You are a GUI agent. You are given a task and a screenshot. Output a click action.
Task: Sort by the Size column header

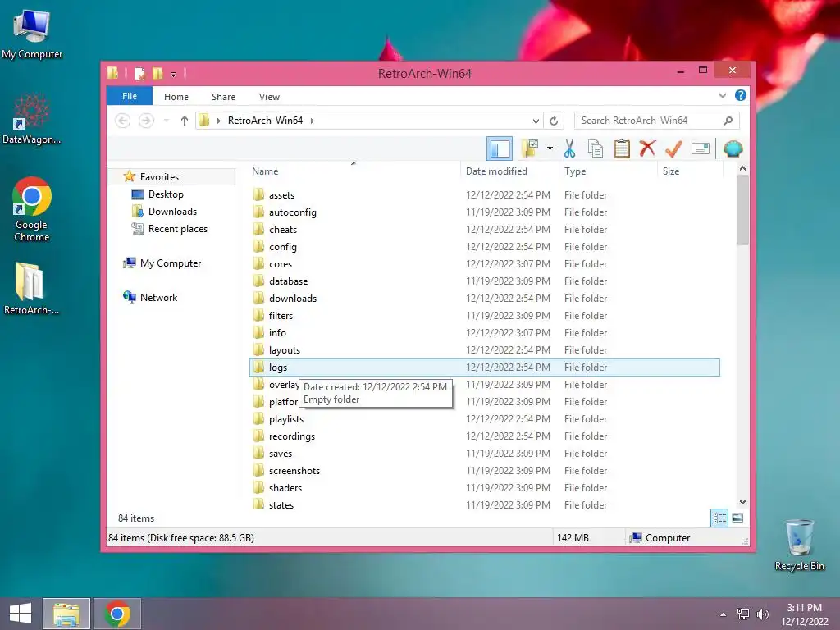[690, 171]
